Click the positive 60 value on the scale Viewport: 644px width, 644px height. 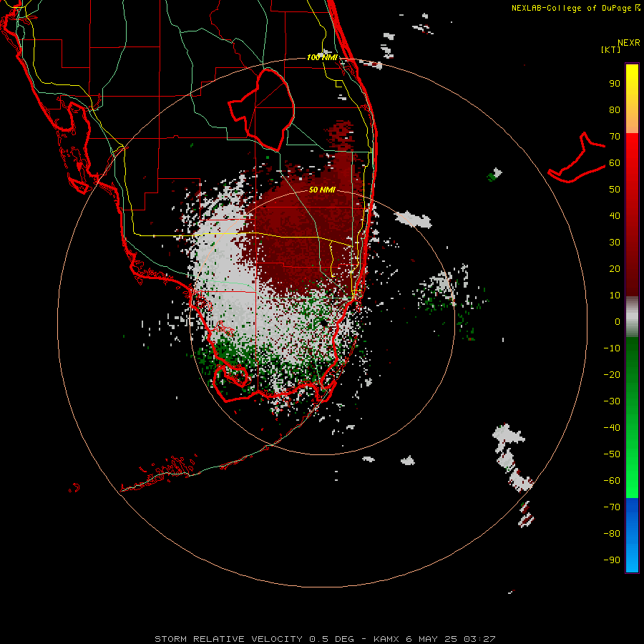pyautogui.click(x=615, y=162)
